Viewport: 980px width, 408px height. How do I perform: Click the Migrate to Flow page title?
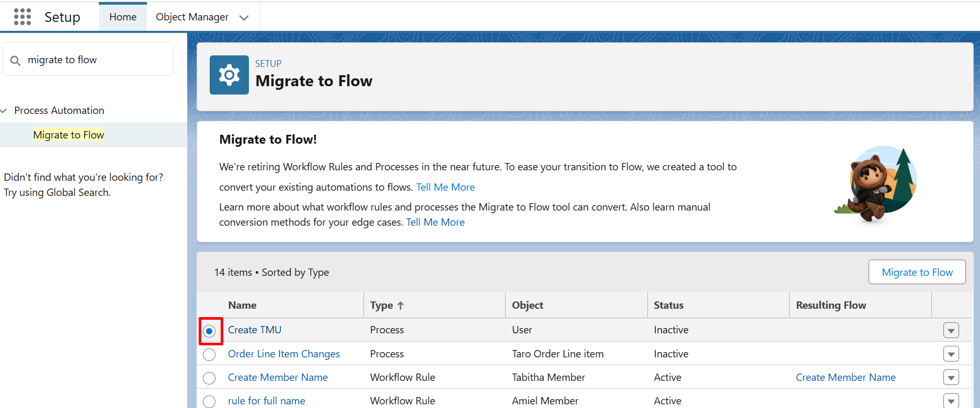pyautogui.click(x=314, y=81)
